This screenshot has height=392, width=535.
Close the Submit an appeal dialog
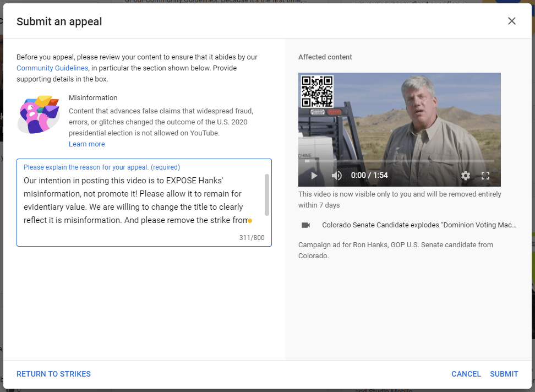(512, 21)
